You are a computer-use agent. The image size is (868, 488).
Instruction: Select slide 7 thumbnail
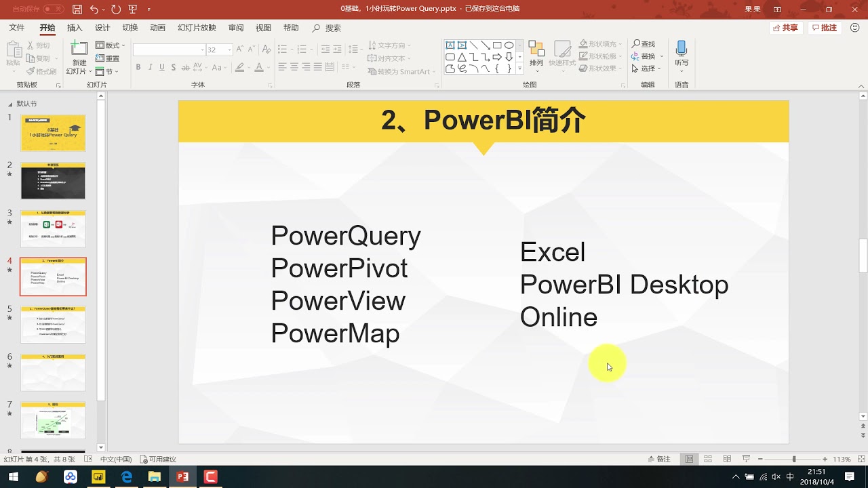(x=53, y=420)
